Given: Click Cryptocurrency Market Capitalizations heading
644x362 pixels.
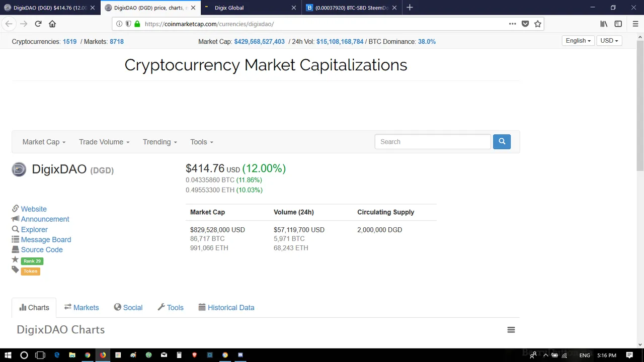Looking at the screenshot, I should coord(266,65).
